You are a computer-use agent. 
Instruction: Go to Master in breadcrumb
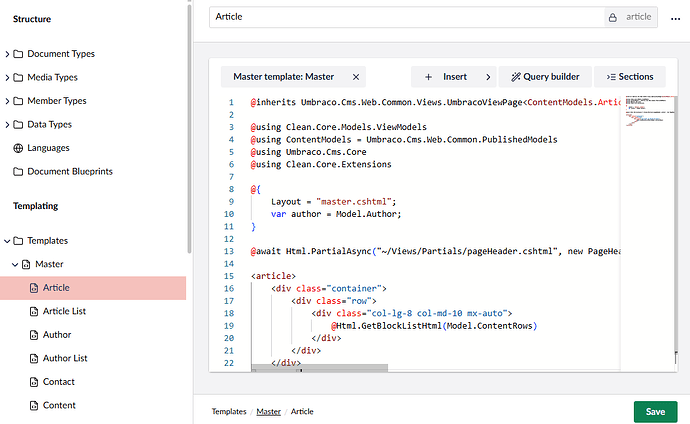tap(268, 411)
